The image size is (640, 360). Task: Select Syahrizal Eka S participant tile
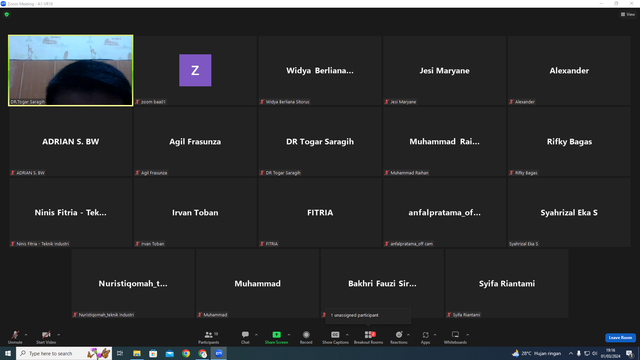(x=569, y=212)
